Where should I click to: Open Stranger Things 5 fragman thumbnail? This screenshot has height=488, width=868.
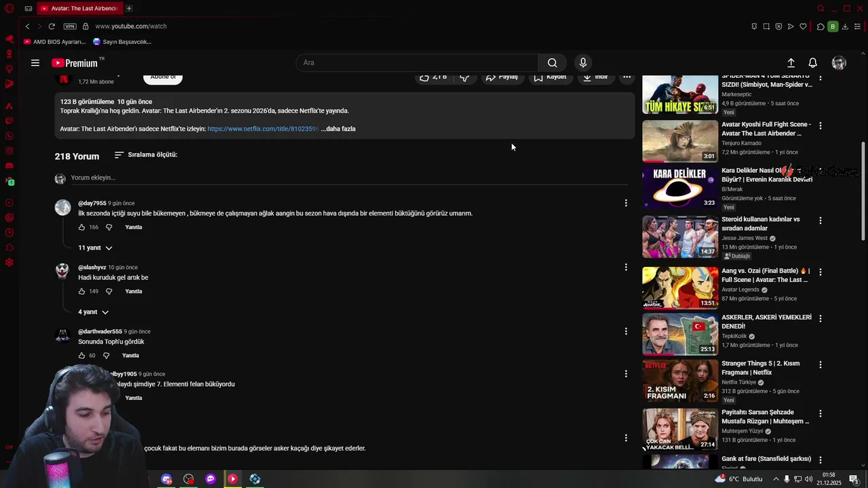point(679,381)
